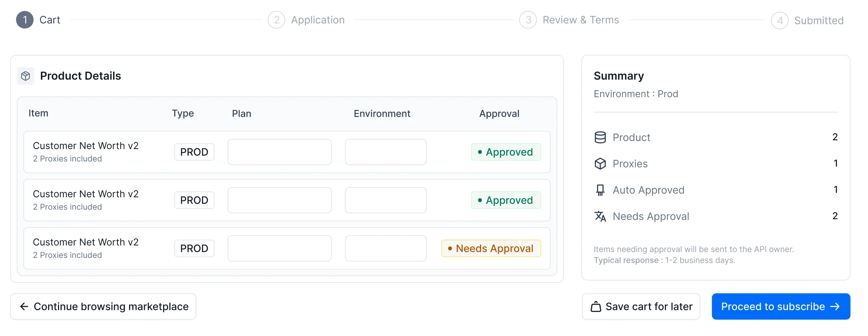Click the Approval column header
This screenshot has height=336, width=868.
[x=499, y=114]
